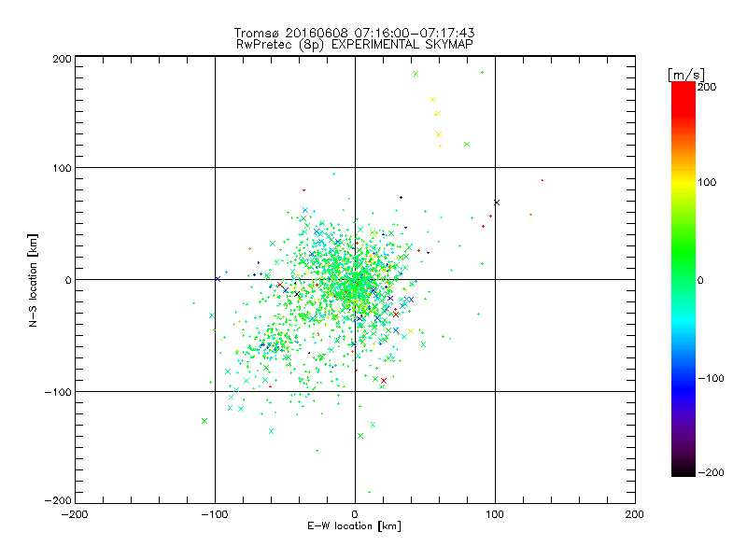Click the x-axis tick label 200

point(635,514)
